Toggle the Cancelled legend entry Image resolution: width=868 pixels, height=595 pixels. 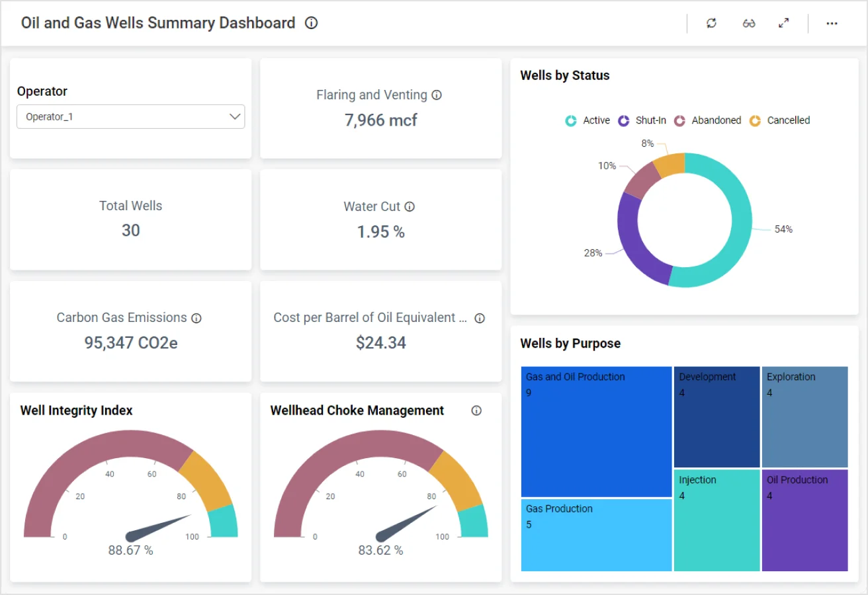click(779, 120)
